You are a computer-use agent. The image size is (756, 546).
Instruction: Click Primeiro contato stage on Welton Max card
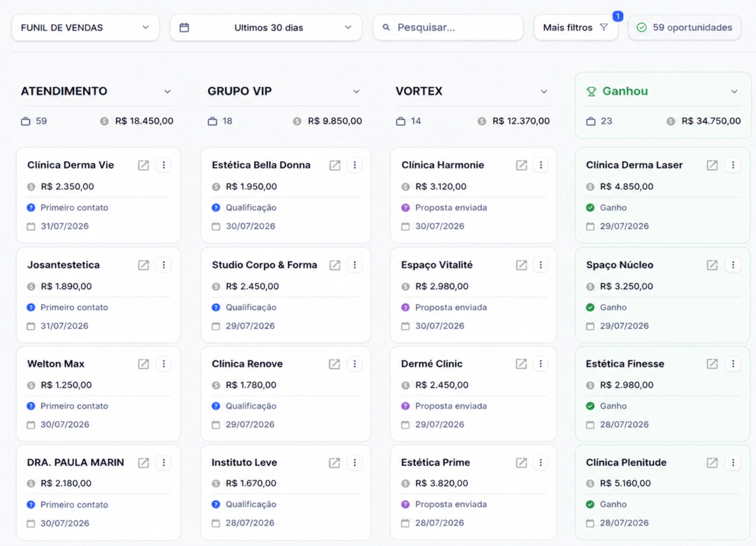74,406
